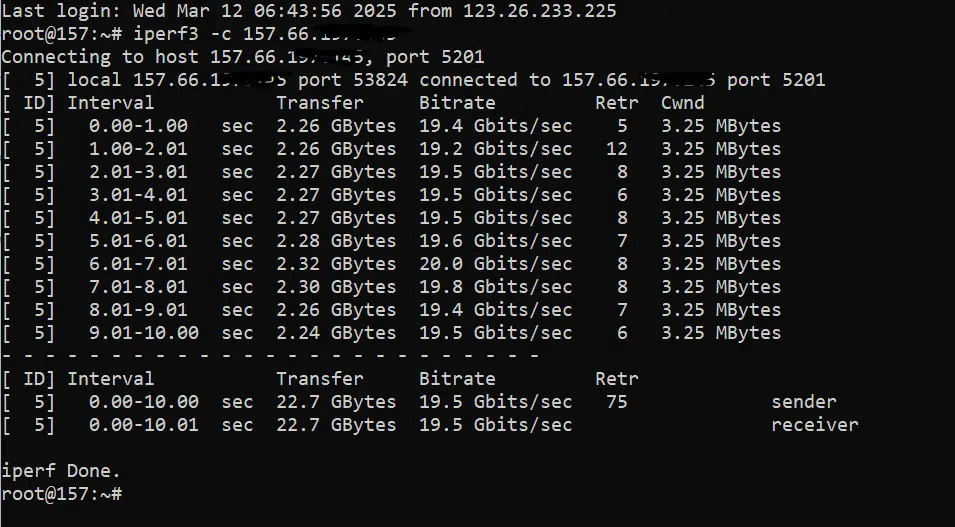
Task: Click the "receiver" label in summary
Action: click(814, 425)
